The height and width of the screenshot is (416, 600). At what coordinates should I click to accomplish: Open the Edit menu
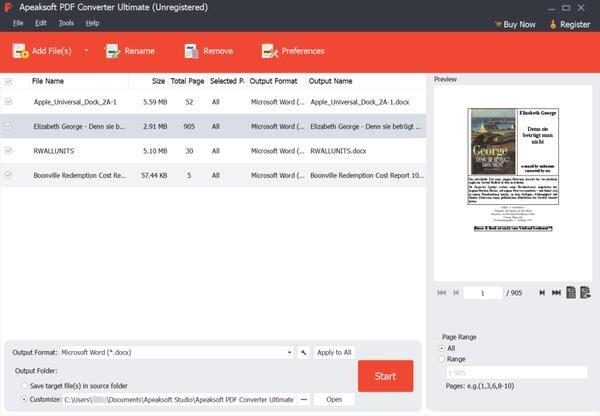pos(41,22)
